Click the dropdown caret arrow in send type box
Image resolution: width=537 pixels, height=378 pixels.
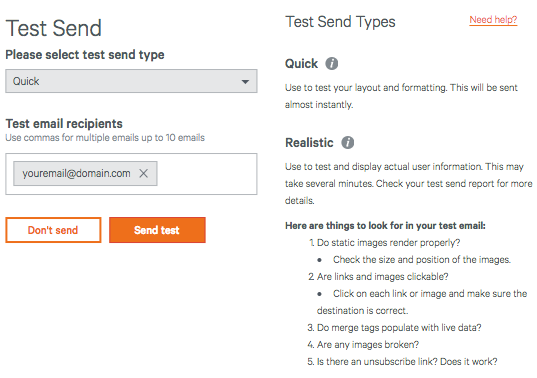(x=245, y=81)
